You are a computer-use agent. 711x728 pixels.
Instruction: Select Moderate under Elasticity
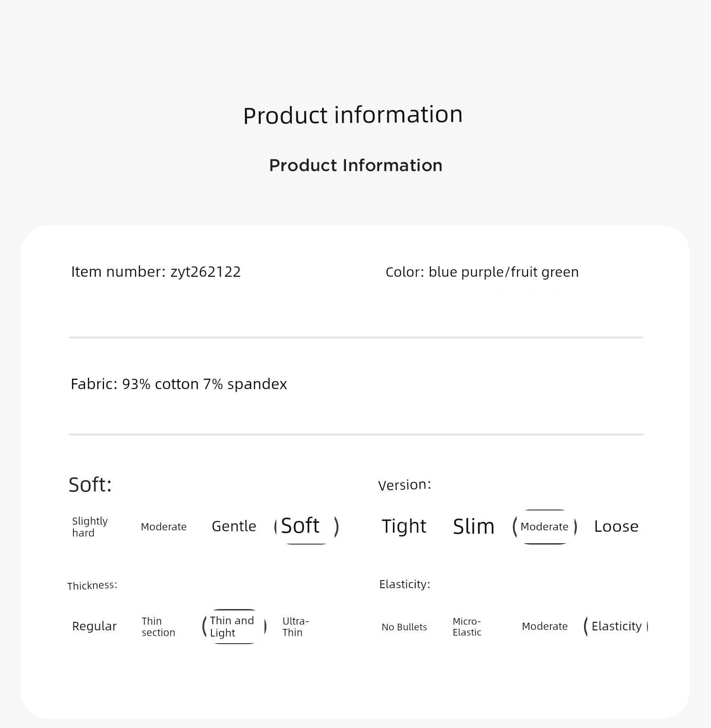[545, 626]
